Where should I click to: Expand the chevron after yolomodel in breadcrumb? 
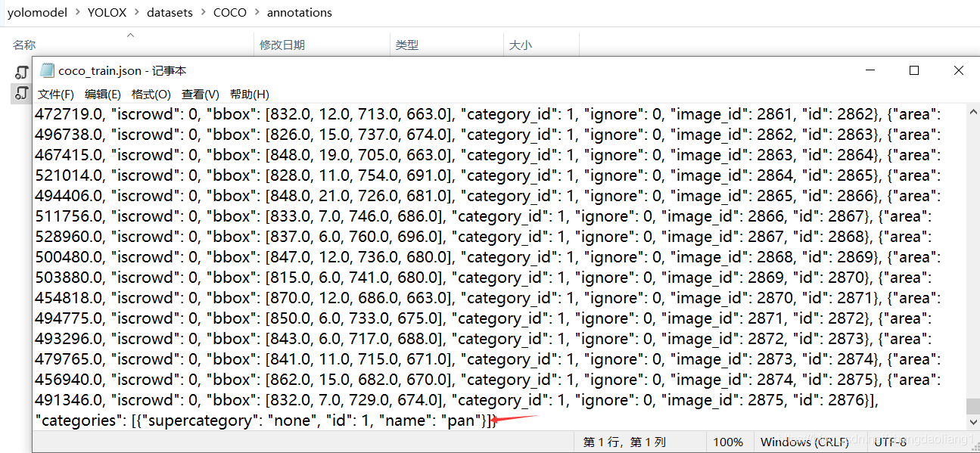pos(77,13)
